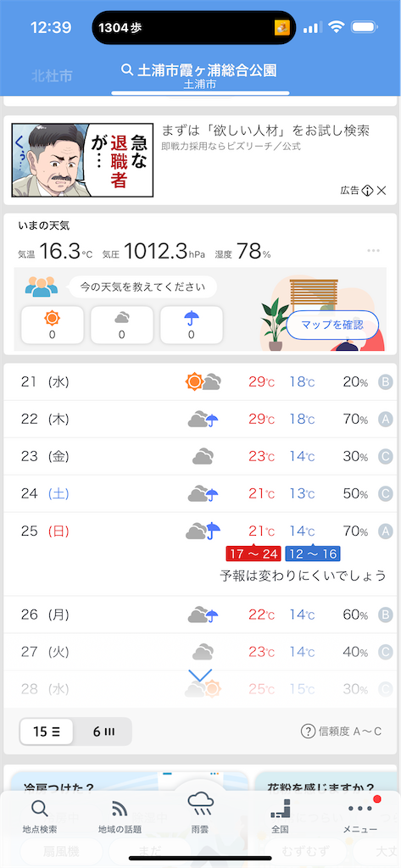The image size is (401, 868).
Task: Open 地域の話題 feed icon
Action: 120,816
